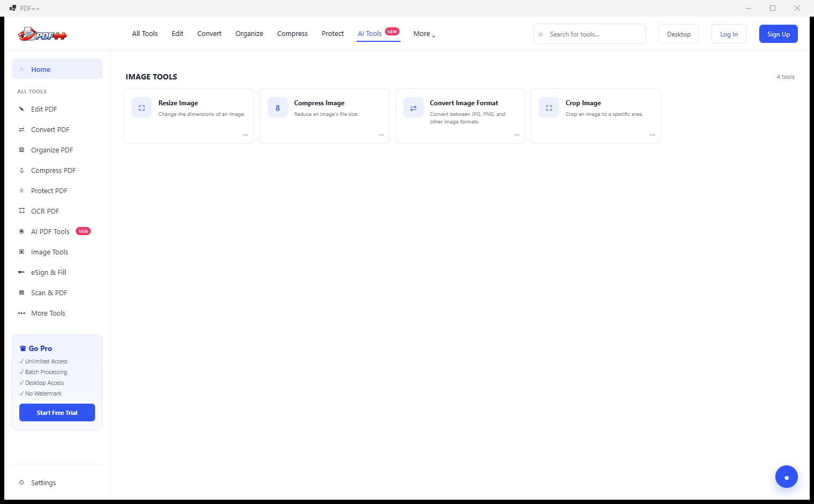Image resolution: width=814 pixels, height=504 pixels.
Task: Open the All Tools navigation tab
Action: (145, 34)
